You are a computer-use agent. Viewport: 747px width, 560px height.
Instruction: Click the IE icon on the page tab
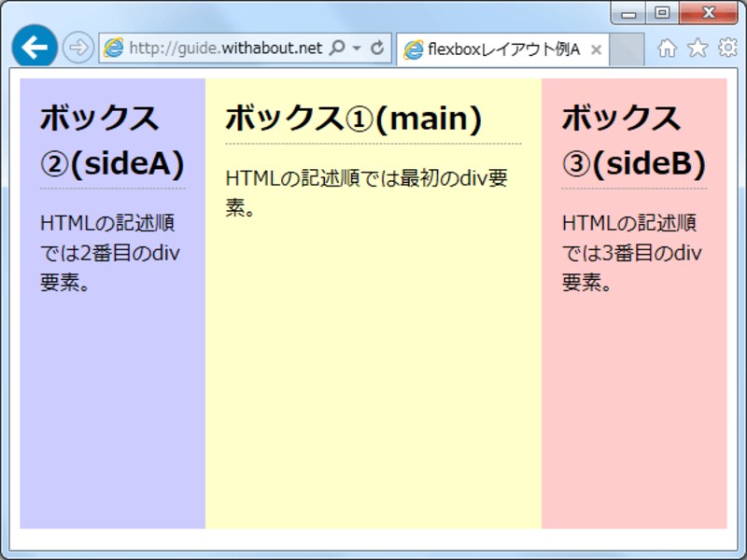[413, 50]
